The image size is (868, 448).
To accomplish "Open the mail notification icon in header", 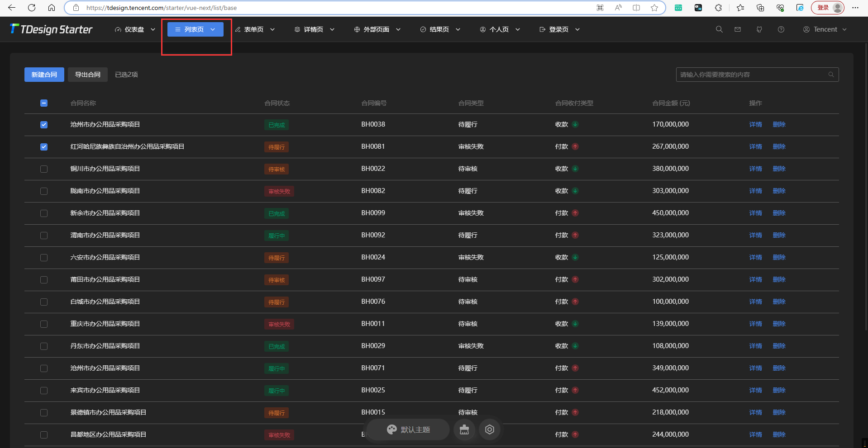I will [737, 29].
